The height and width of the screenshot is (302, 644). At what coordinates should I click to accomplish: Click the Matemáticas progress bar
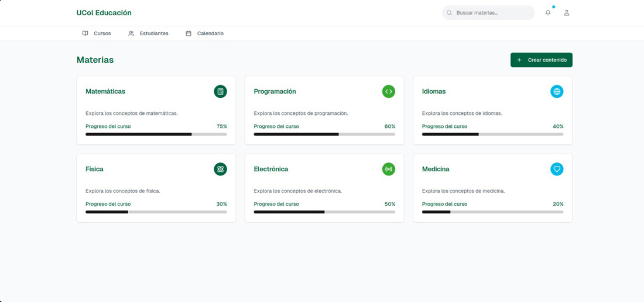coord(156,134)
